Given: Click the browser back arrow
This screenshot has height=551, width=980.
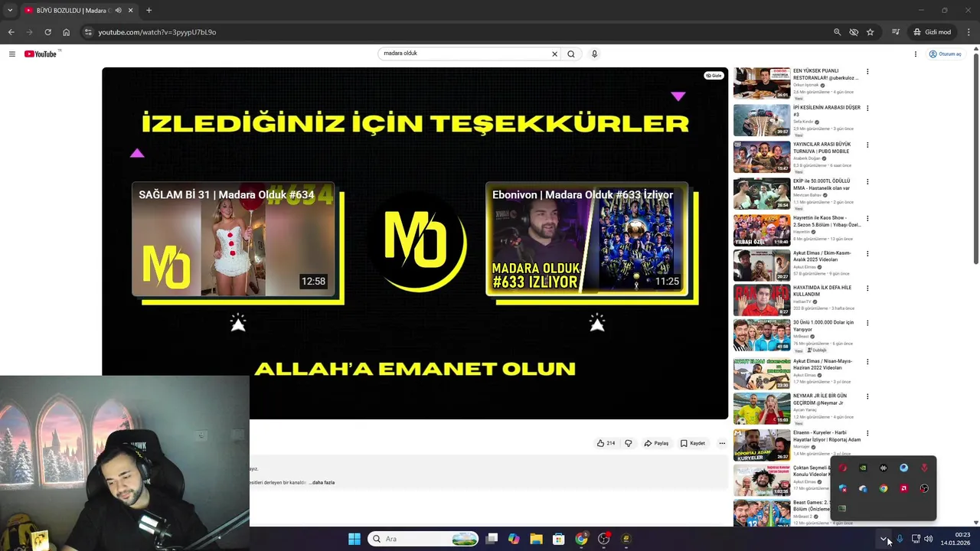Looking at the screenshot, I should 11,32.
